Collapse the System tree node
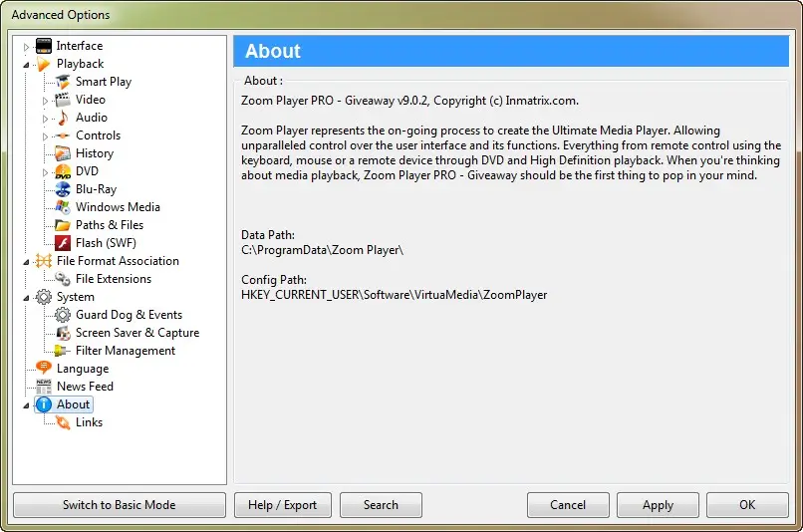The width and height of the screenshot is (803, 532). coord(26,298)
